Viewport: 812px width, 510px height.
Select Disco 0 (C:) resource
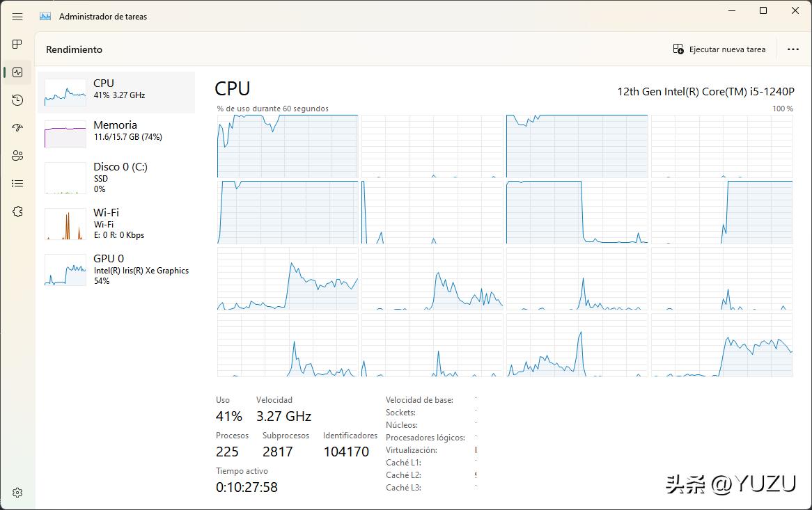116,177
